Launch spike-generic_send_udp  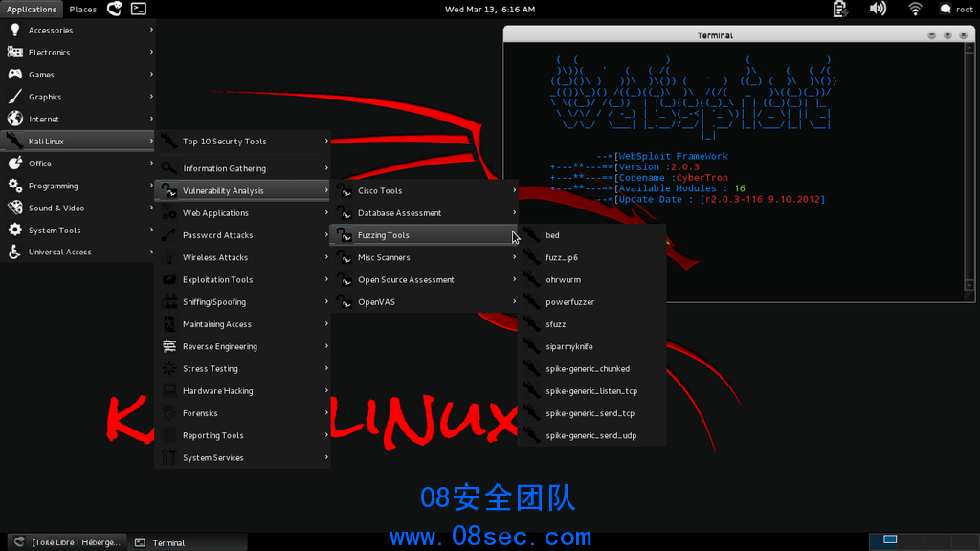(x=591, y=435)
